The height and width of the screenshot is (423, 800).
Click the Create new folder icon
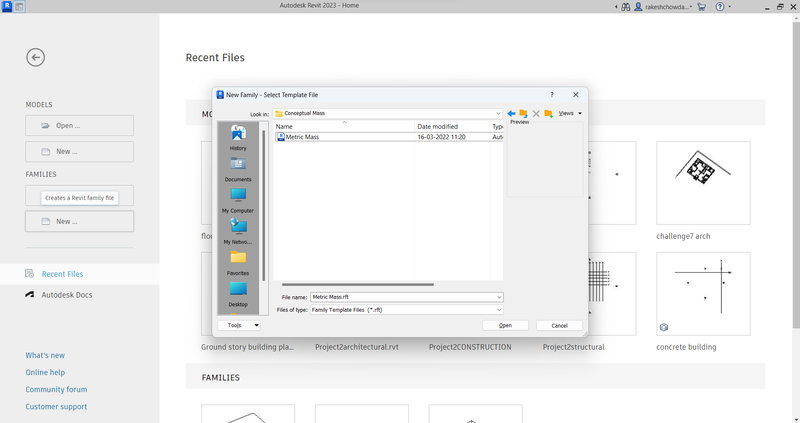[x=548, y=113]
